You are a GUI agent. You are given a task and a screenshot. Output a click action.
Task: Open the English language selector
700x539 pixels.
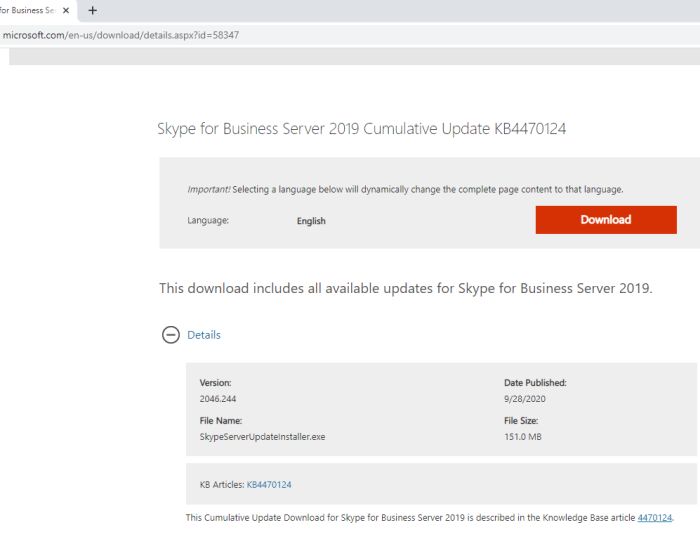311,221
